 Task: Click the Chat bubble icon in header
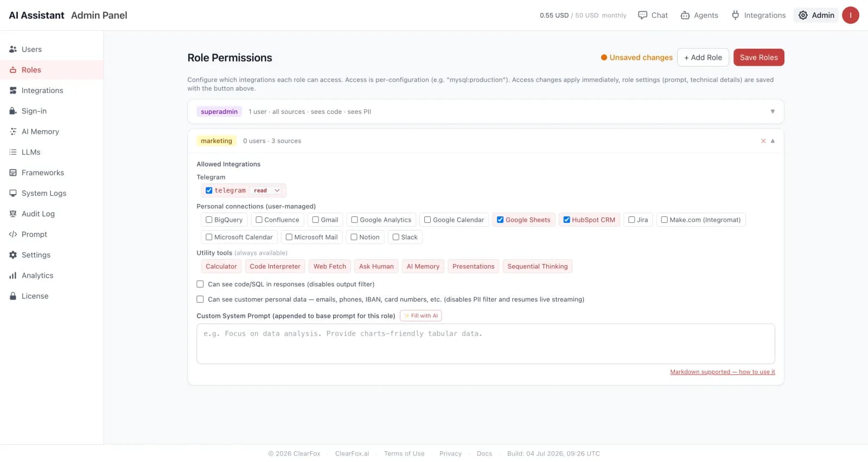click(x=643, y=15)
